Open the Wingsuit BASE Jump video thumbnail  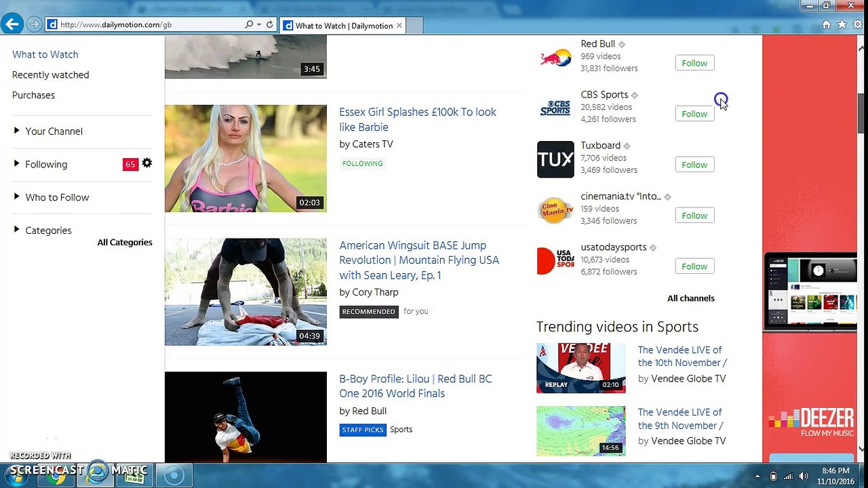click(x=245, y=291)
